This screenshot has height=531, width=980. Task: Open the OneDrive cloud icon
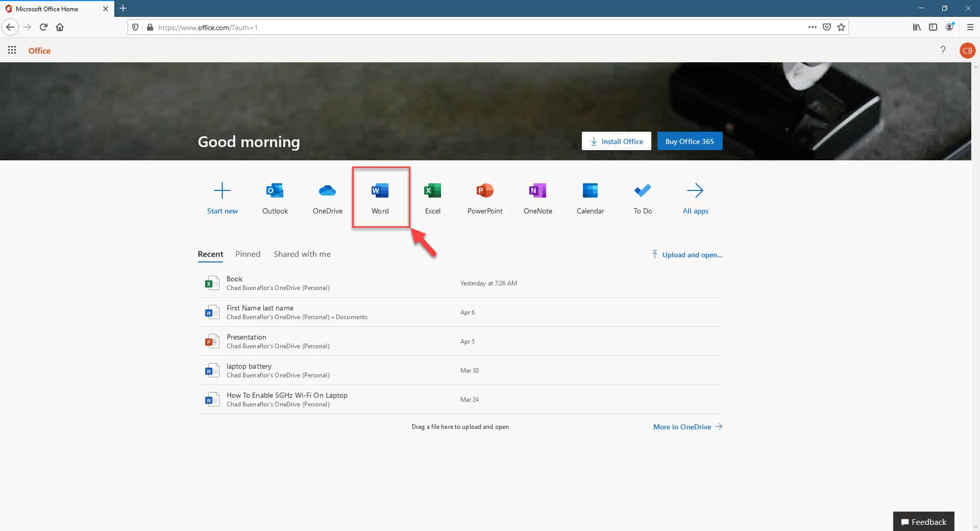point(327,190)
